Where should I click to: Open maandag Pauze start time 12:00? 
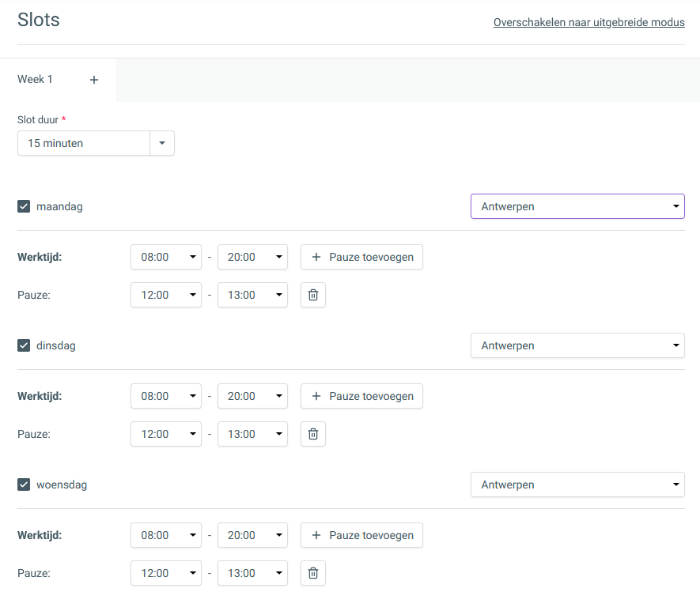[166, 295]
